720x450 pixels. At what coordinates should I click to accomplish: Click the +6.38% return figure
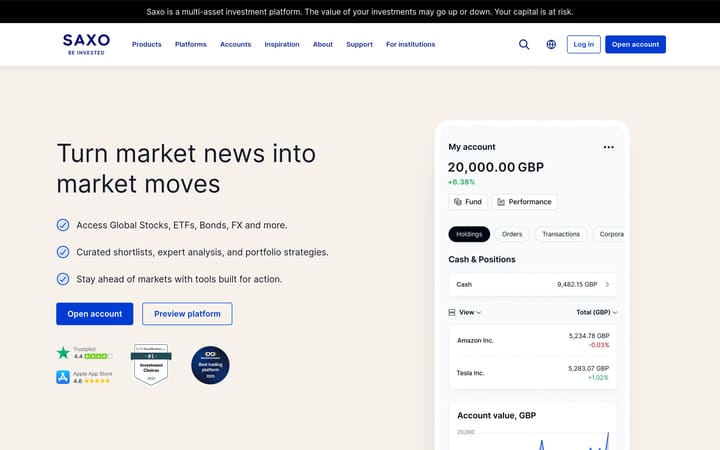[x=461, y=182]
